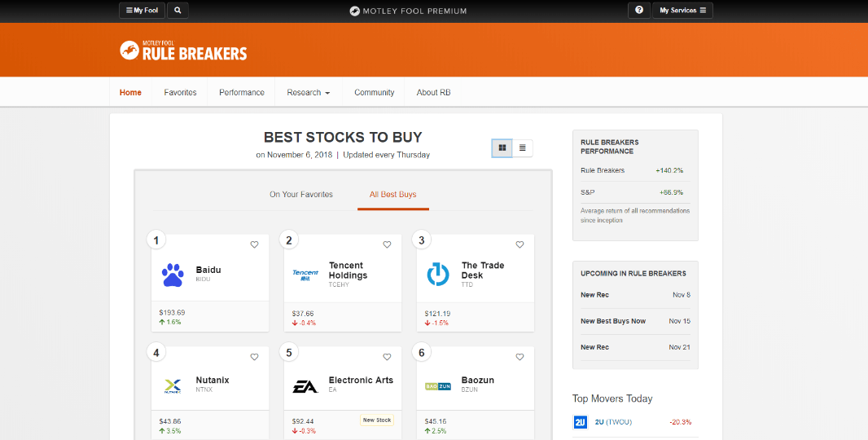This screenshot has width=868, height=440.
Task: Open the Performance nav item
Action: click(x=242, y=93)
